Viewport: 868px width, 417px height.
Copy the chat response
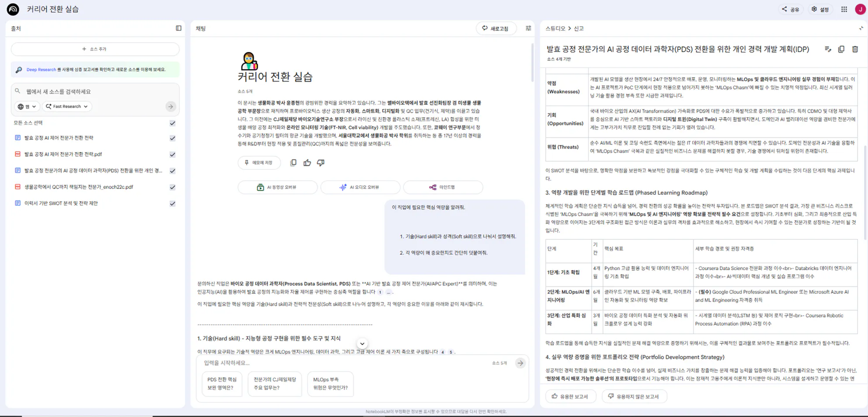coord(293,162)
